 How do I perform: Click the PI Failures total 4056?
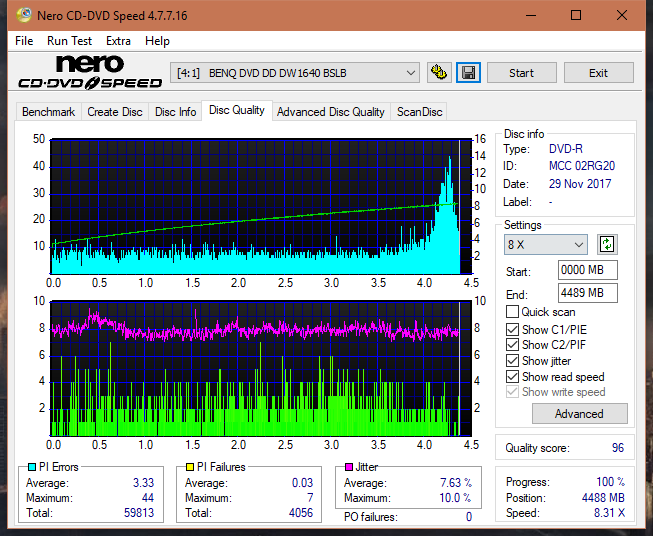point(301,513)
